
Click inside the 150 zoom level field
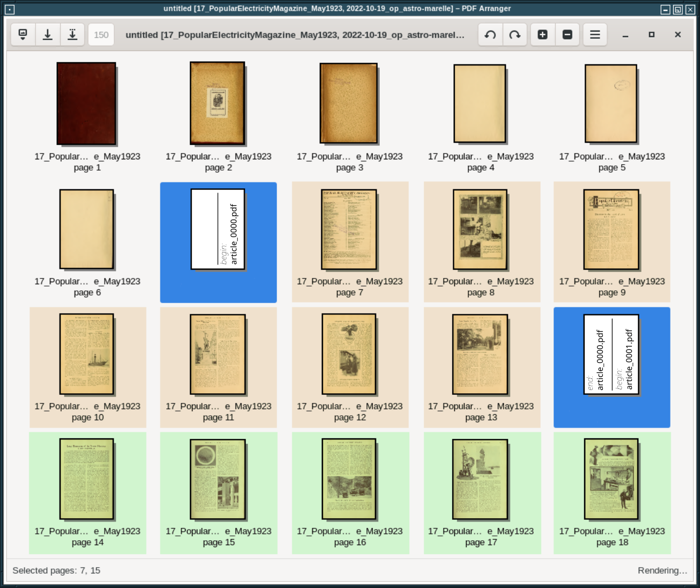coord(101,34)
